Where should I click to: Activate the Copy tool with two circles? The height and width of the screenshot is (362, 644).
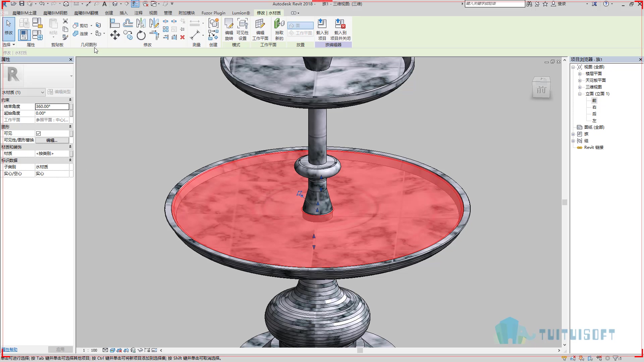(128, 35)
